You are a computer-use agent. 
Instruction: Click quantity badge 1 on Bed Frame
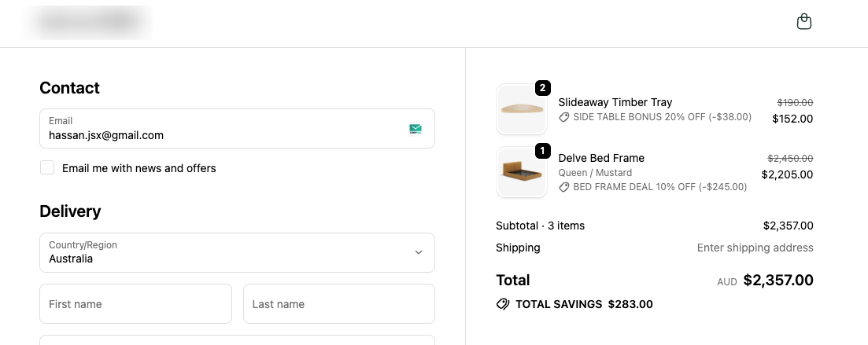coord(542,150)
